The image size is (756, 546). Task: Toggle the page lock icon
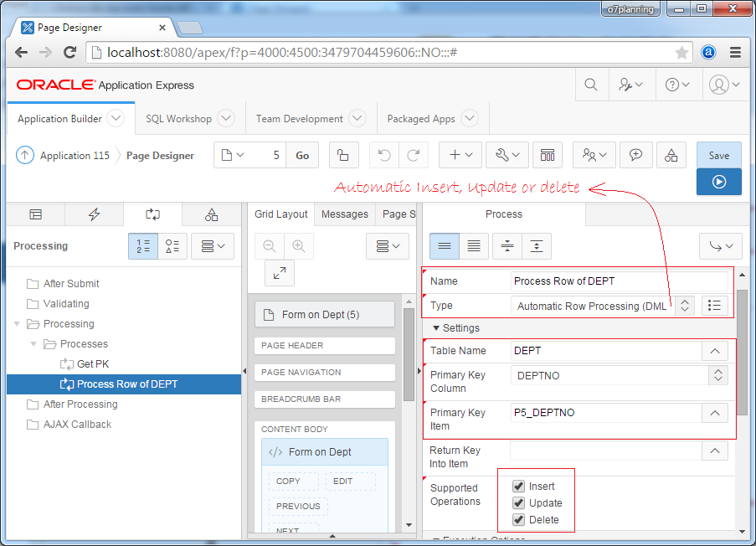(343, 155)
